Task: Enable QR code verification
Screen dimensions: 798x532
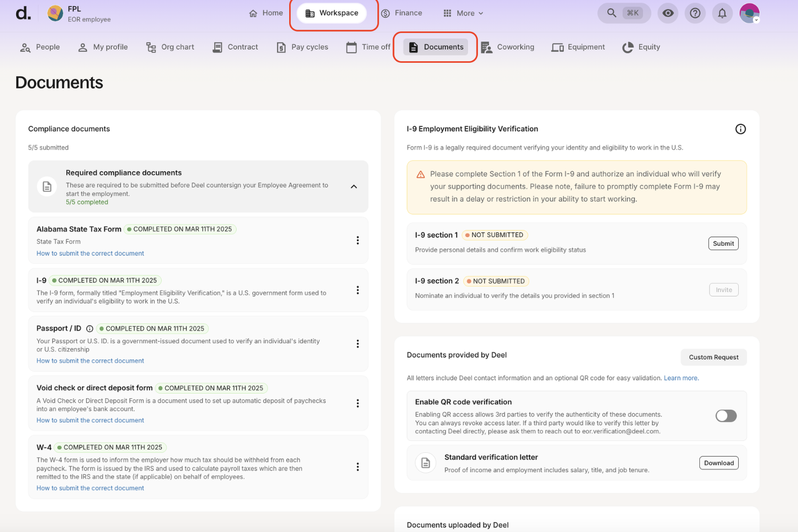Action: tap(725, 416)
